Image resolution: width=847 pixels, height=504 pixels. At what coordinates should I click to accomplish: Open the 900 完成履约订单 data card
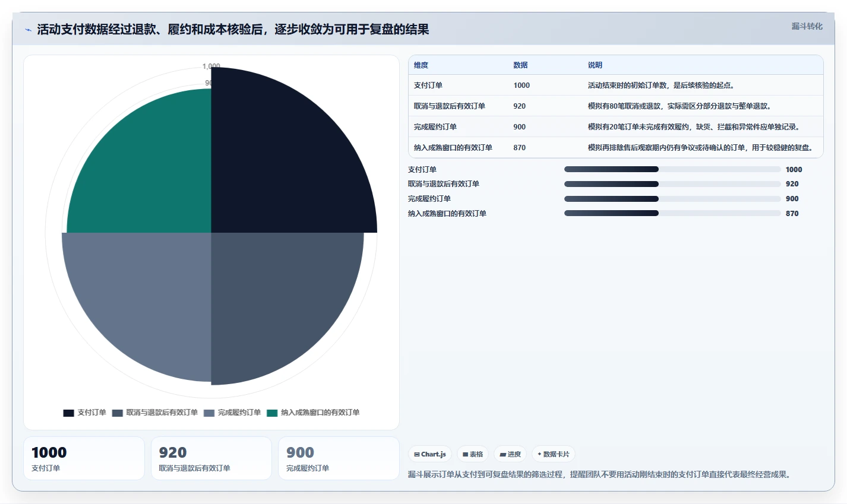339,458
